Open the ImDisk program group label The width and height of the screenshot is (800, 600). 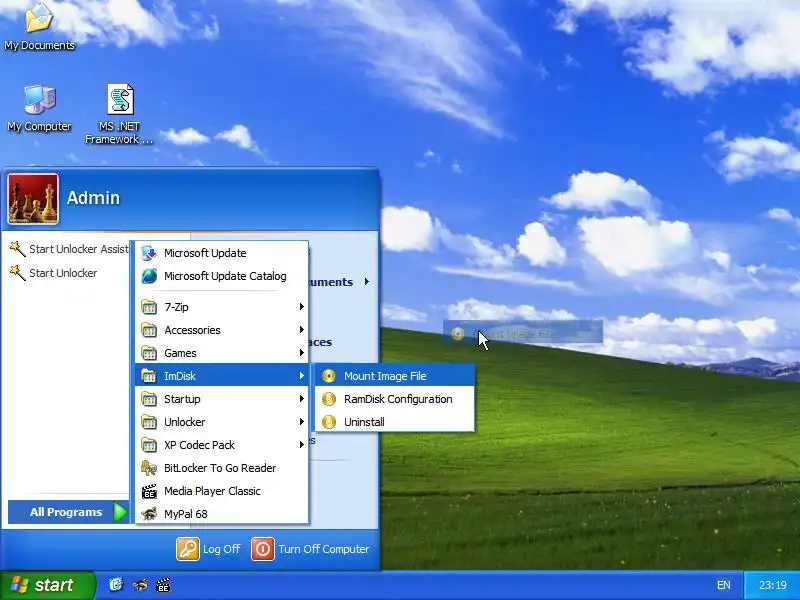click(x=180, y=376)
